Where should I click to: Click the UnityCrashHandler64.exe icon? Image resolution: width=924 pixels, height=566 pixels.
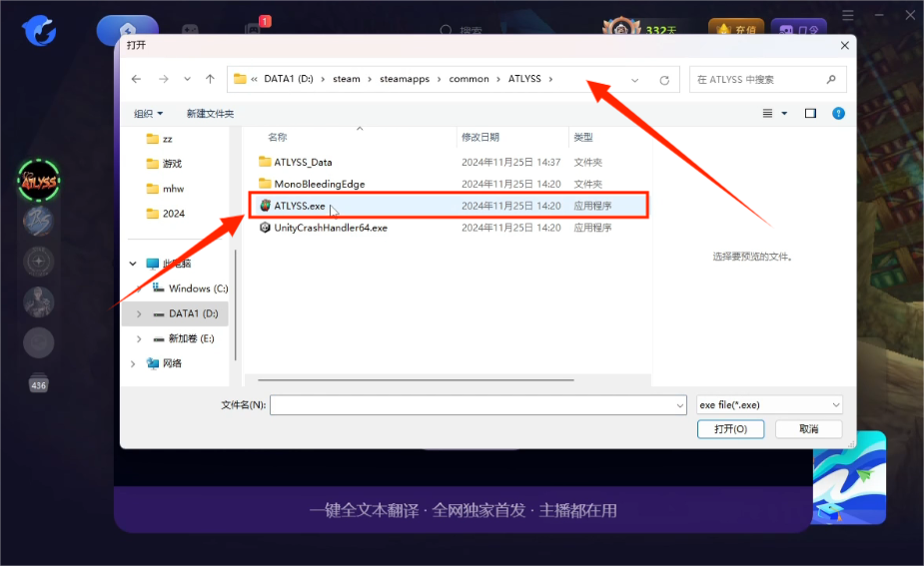click(265, 228)
